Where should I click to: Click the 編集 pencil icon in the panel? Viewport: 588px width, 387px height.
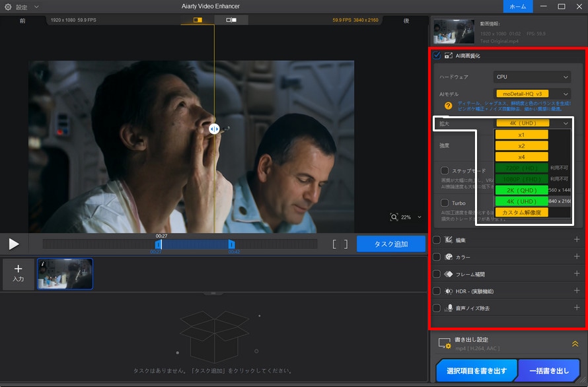[449, 239]
